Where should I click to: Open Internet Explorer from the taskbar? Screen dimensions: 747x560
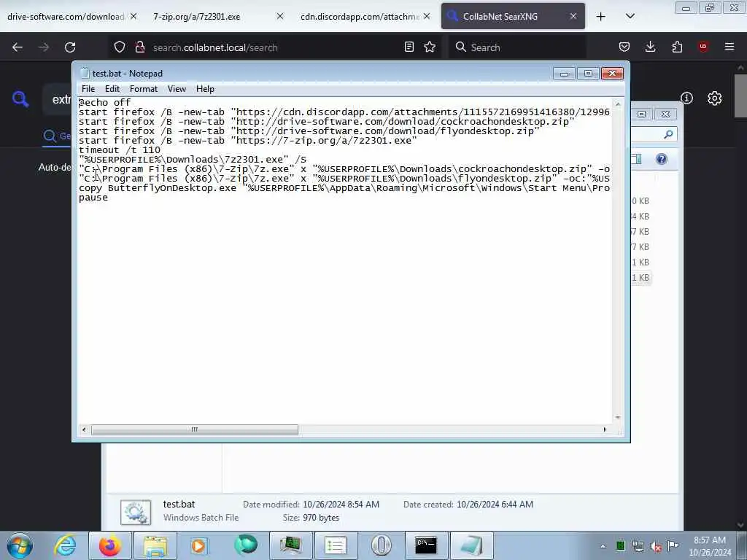pyautogui.click(x=65, y=545)
